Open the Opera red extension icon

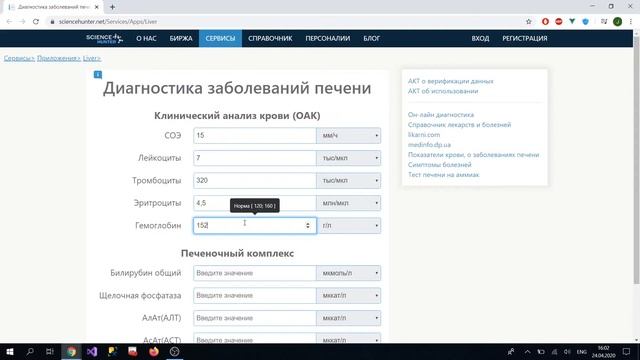click(545, 22)
